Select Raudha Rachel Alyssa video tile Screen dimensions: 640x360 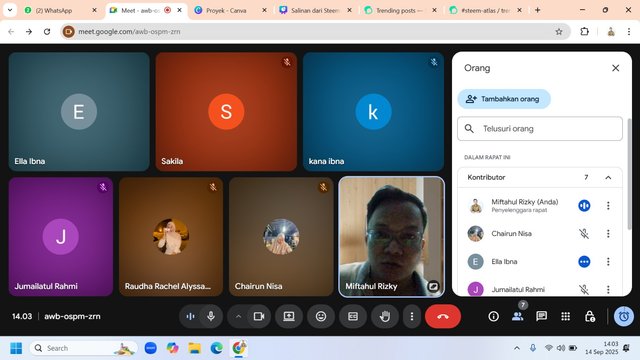(x=171, y=237)
